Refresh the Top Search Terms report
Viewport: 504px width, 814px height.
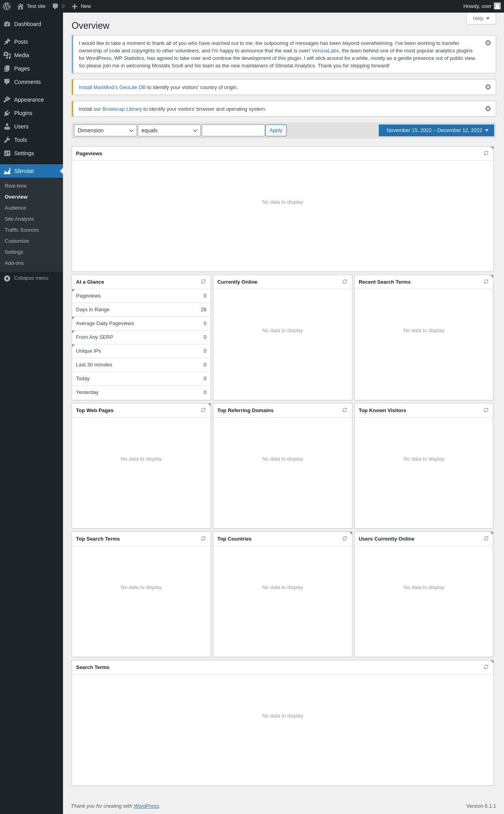click(x=203, y=539)
